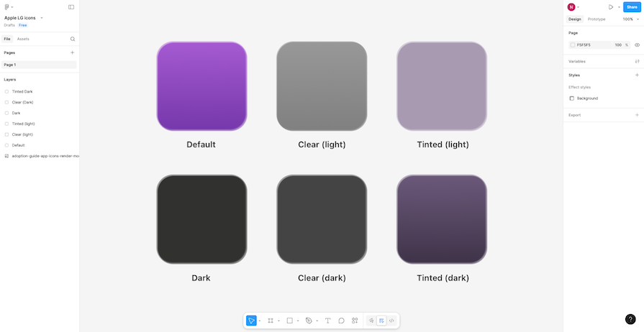Toggle page background visibility eye
Screen dimensions: 644x332
pos(637,45)
